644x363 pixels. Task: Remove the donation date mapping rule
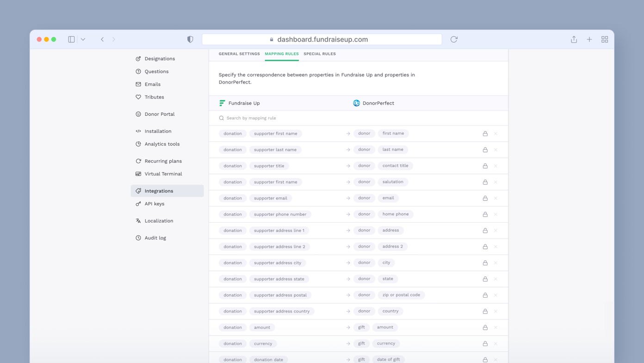click(495, 359)
